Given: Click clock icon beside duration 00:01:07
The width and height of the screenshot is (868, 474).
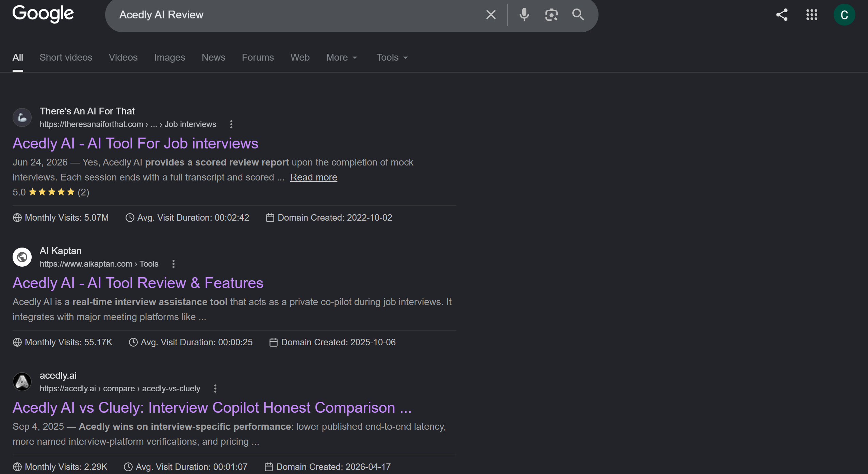Looking at the screenshot, I should pyautogui.click(x=128, y=467).
